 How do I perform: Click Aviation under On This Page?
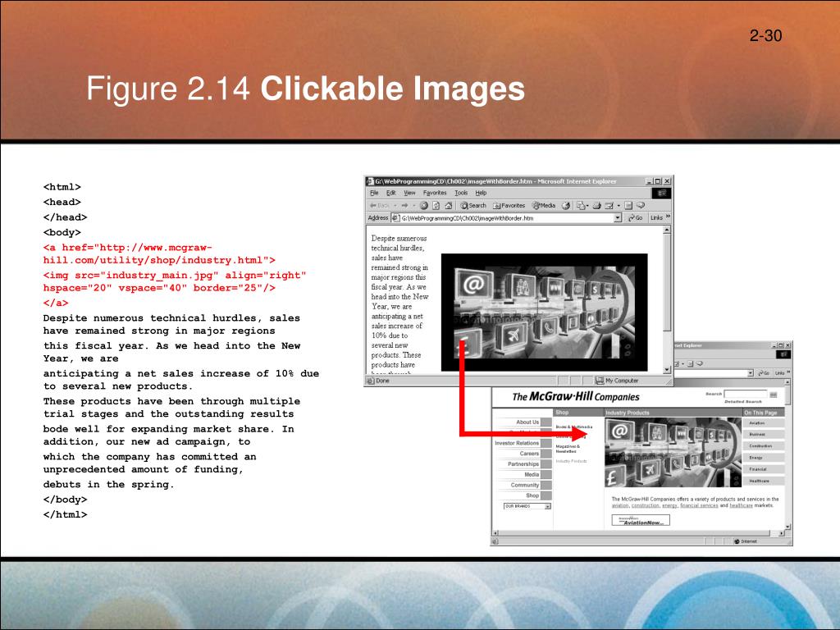click(764, 422)
